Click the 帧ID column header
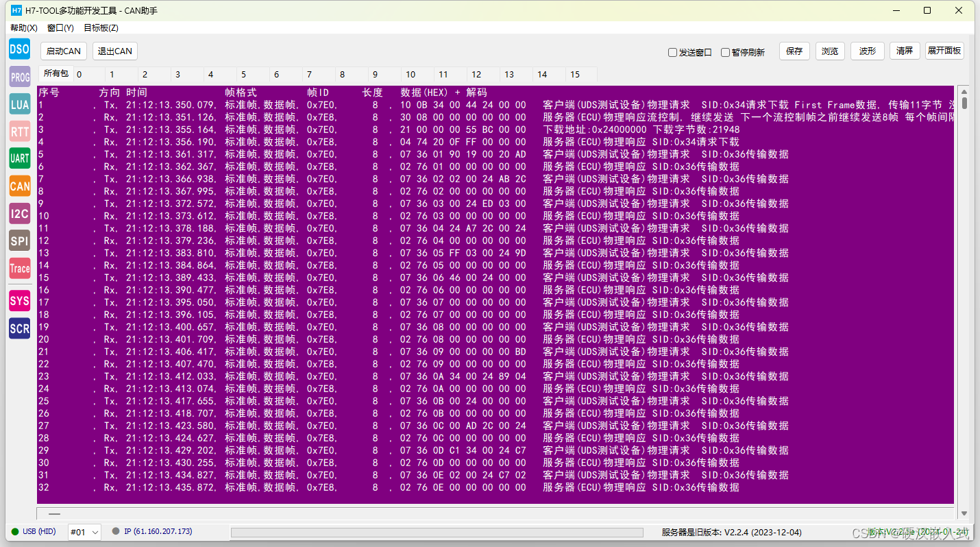 pos(318,93)
